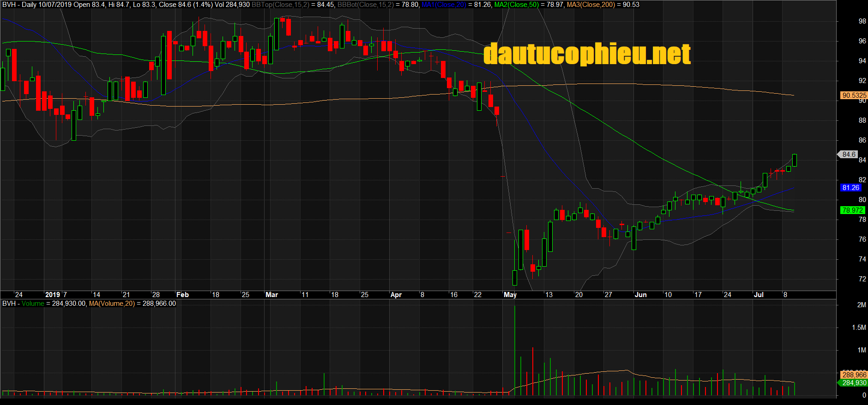Select the 'Jun' month label on date axis

(641, 295)
